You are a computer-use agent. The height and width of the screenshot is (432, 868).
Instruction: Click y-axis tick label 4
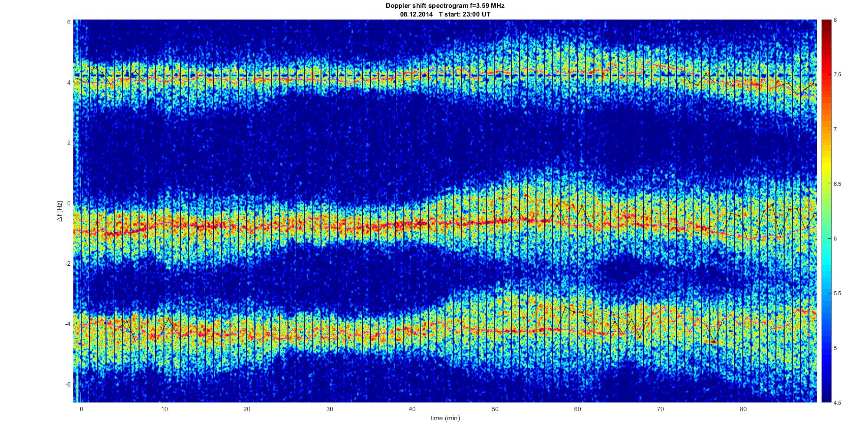point(69,82)
